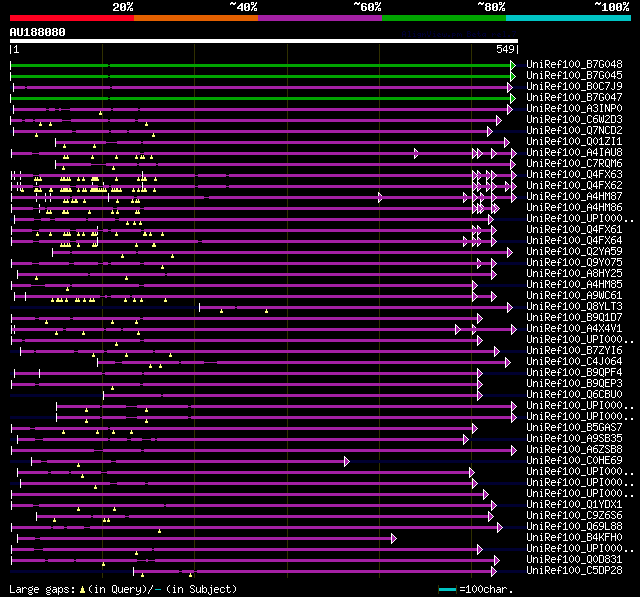This screenshot has width=640, height=597.
Task: Pick the UniRef100_Q8YLT3 hit name
Action: [x=574, y=307]
